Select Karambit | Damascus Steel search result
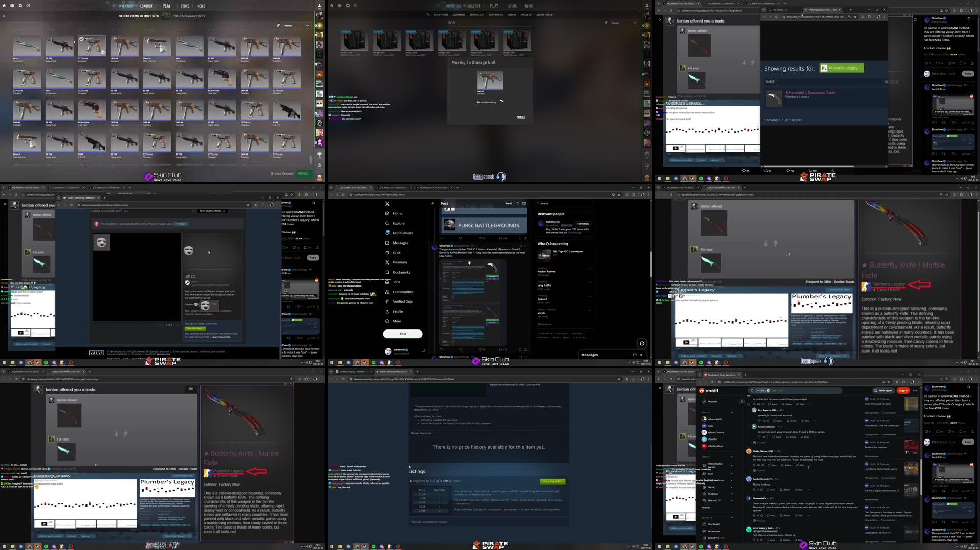 (x=824, y=98)
